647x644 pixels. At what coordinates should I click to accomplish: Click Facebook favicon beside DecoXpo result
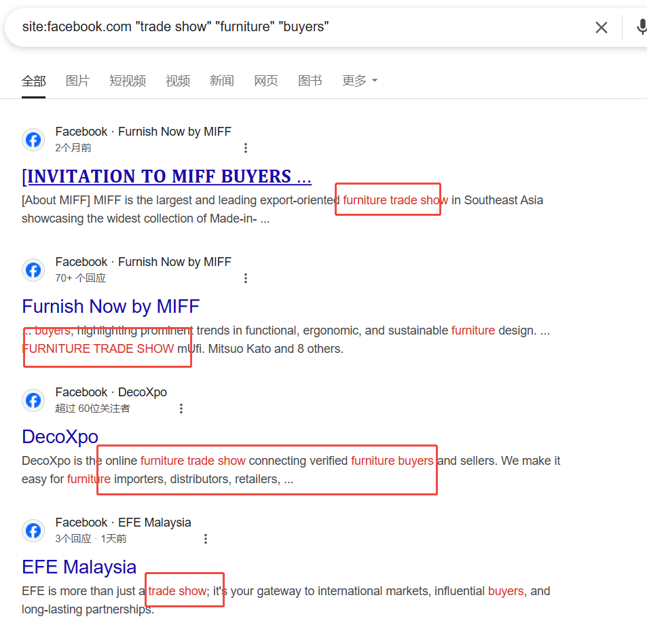(33, 400)
